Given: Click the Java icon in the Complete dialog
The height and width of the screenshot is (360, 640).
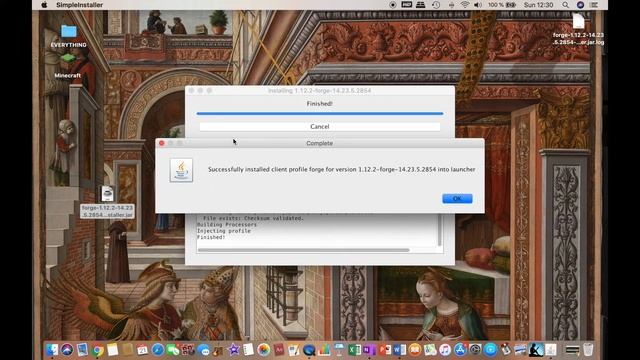Looking at the screenshot, I should (181, 170).
